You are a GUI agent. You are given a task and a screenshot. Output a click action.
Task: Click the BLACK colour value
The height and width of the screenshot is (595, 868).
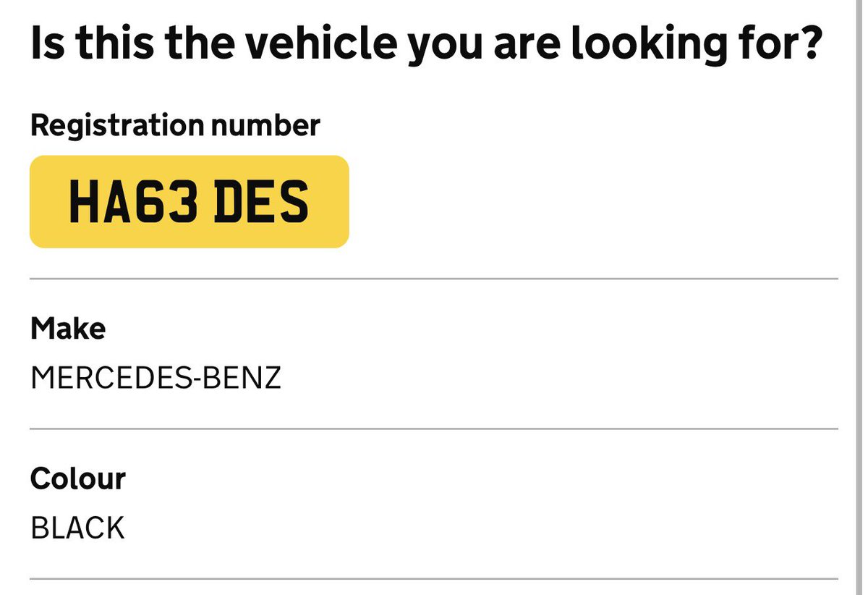[x=77, y=528]
